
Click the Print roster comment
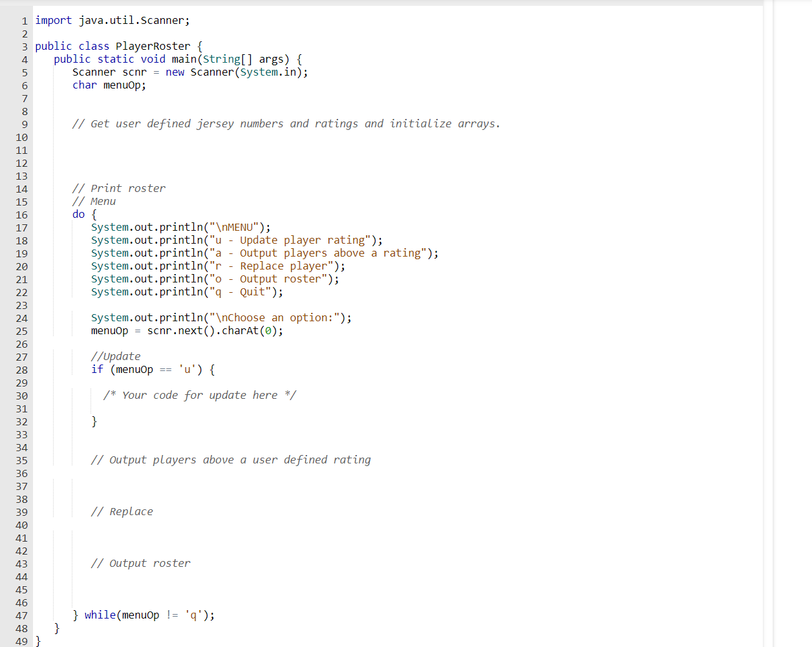(x=118, y=187)
